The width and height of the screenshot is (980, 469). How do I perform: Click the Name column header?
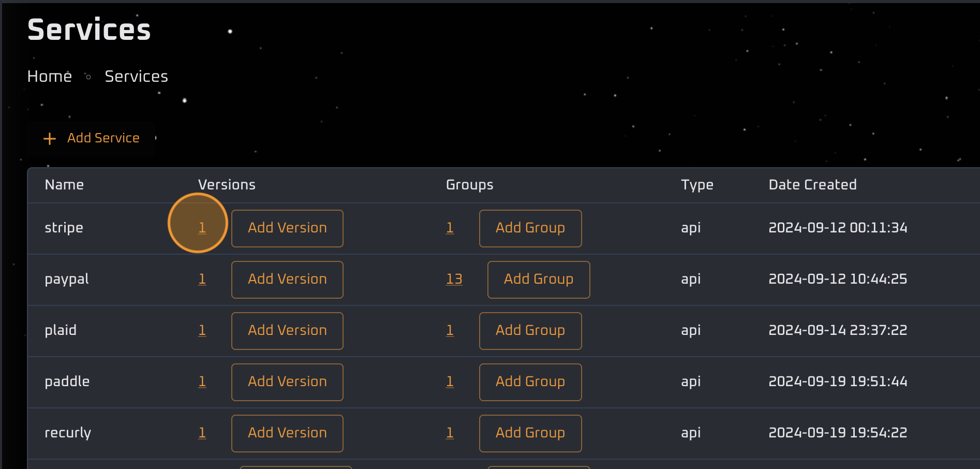pos(64,185)
